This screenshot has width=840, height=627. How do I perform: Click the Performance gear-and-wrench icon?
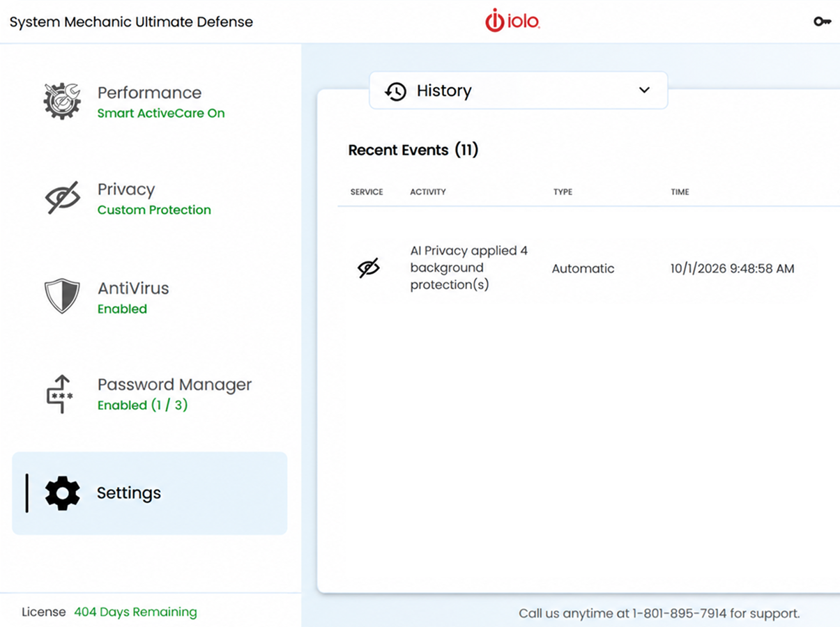62,101
